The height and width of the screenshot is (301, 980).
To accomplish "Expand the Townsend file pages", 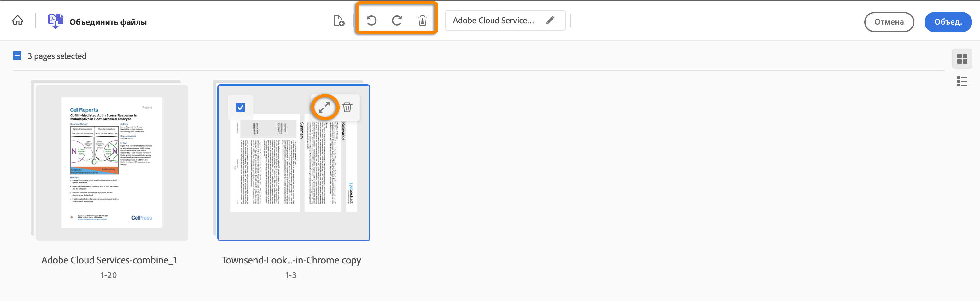I will pyautogui.click(x=324, y=107).
